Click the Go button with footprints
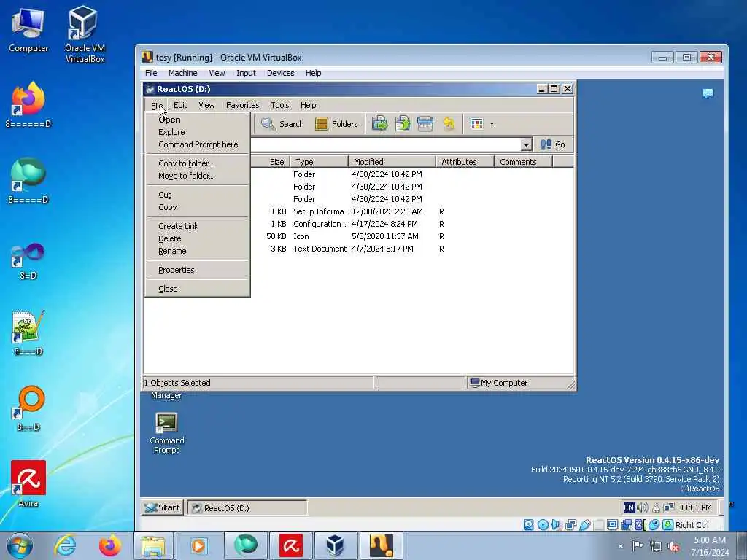747x560 pixels. pyautogui.click(x=553, y=144)
